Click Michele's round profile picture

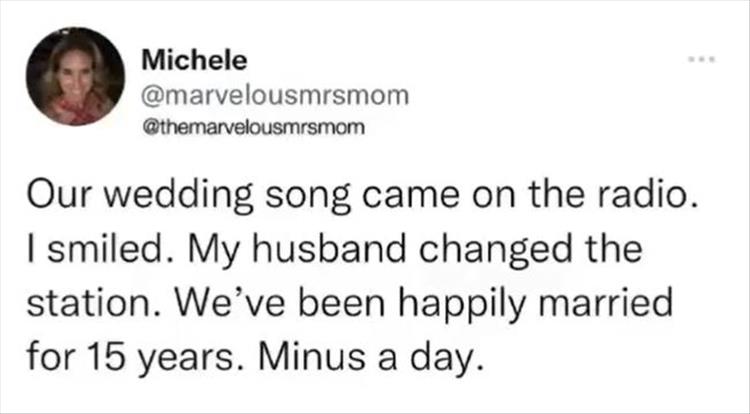point(75,76)
